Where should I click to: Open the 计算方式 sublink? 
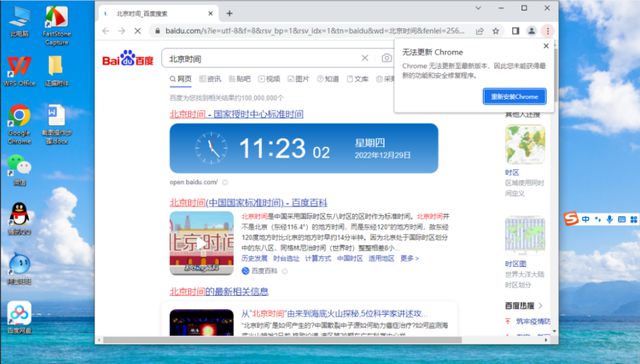tap(318, 258)
